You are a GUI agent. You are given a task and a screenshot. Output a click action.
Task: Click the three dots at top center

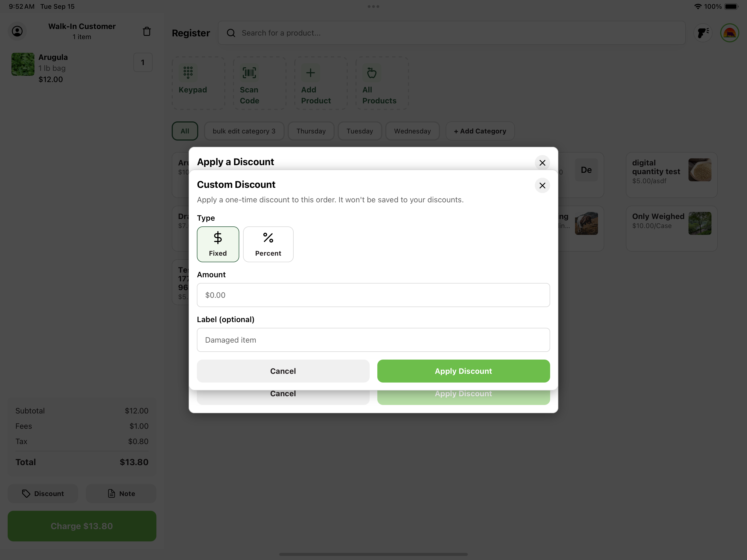click(373, 6)
